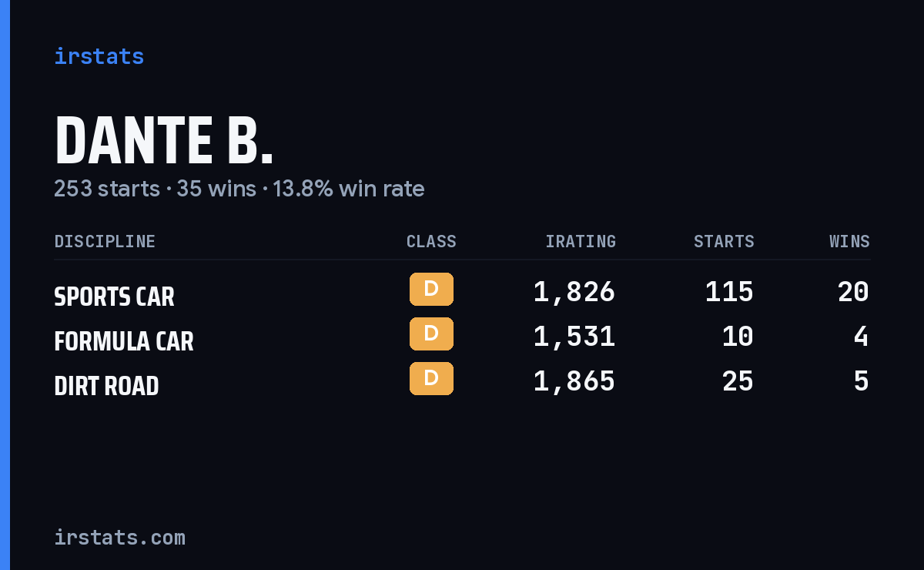Viewport: 924px width, 570px height.
Task: Visit the irstats.com footer link
Action: pos(119,537)
